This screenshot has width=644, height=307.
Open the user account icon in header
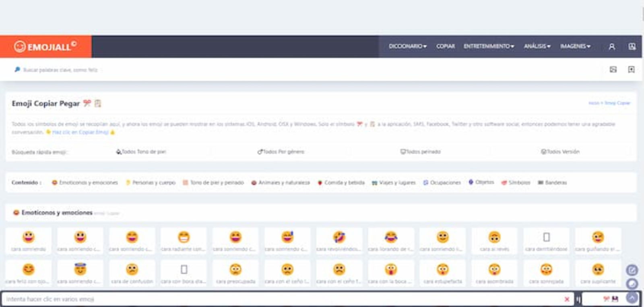[x=611, y=47]
